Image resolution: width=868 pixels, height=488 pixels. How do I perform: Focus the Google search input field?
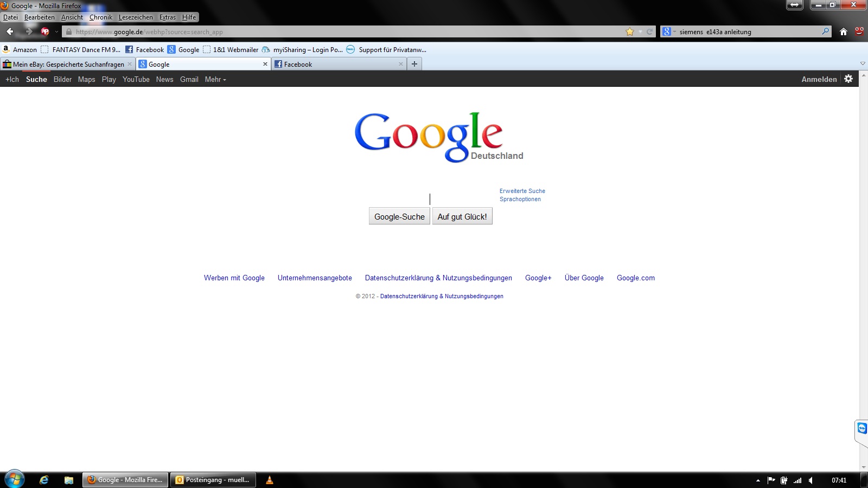(x=430, y=199)
